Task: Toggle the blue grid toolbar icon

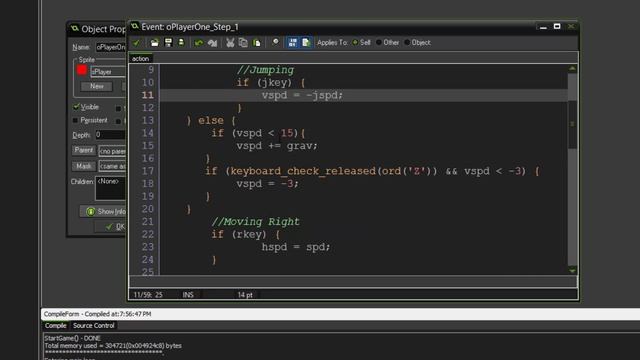Action: click(x=293, y=42)
